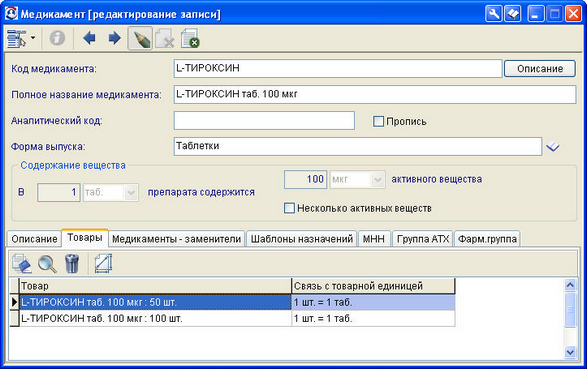Viewport: 587px width, 369px height.
Task: Open the actions list icon in the toolbar
Action: click(x=16, y=38)
